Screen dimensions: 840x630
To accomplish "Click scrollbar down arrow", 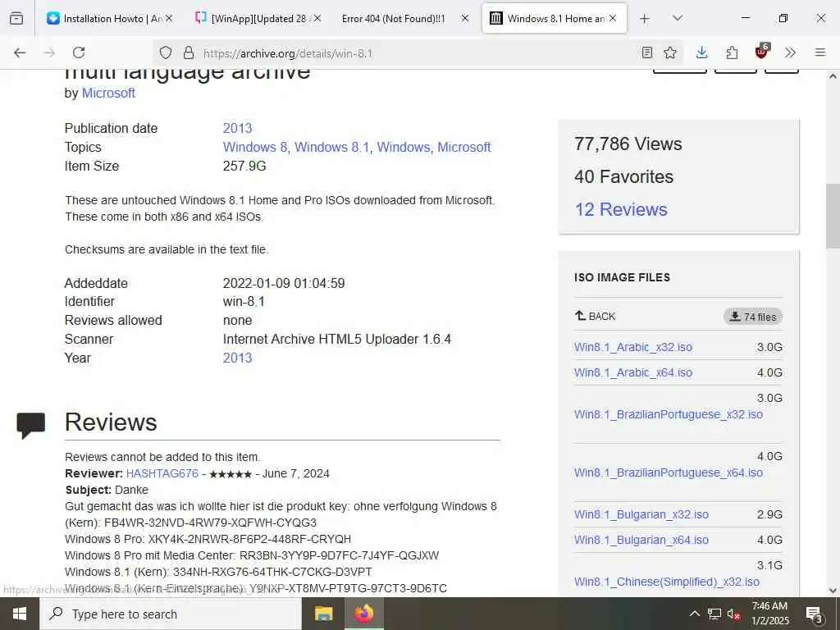I will [833, 591].
